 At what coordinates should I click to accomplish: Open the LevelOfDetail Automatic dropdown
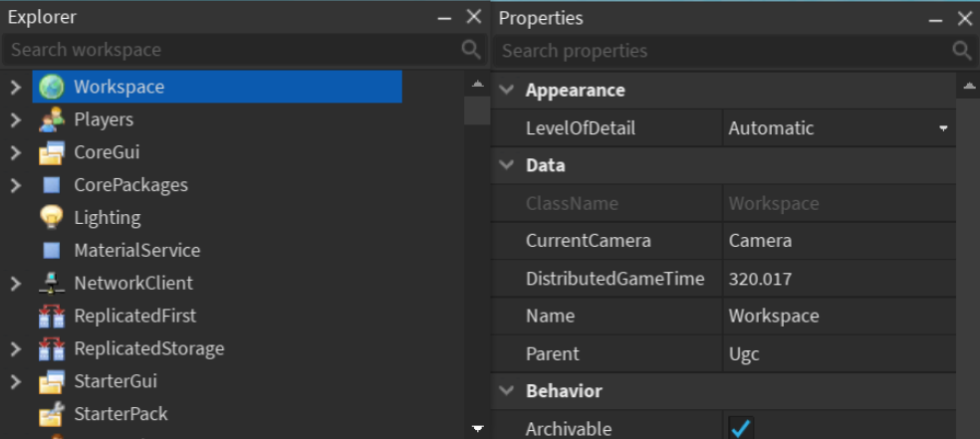click(x=839, y=128)
